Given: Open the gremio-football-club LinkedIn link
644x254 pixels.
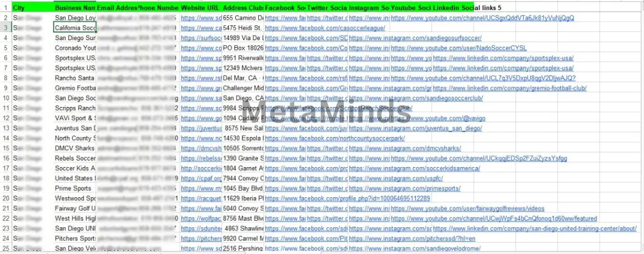Looking at the screenshot, I should click(x=510, y=88).
